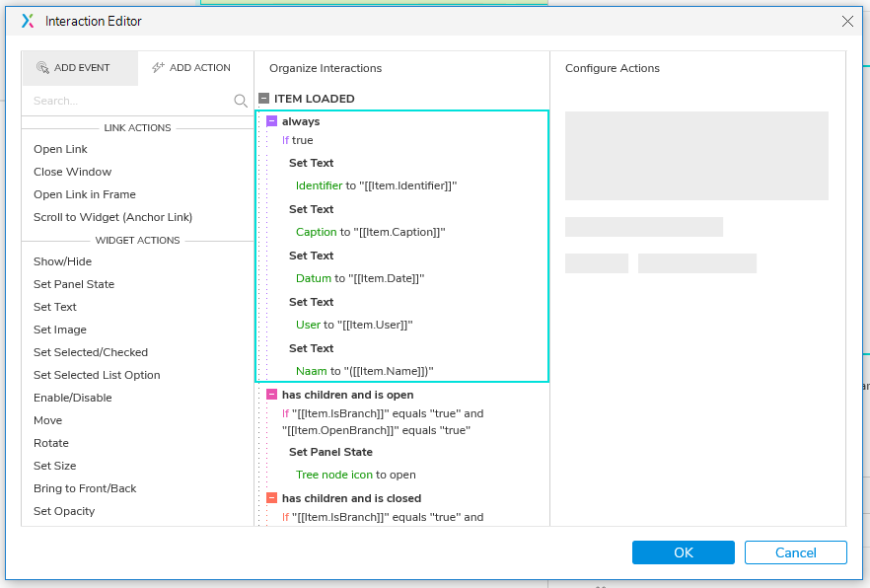Click the search magnifier icon
The image size is (870, 588).
tap(241, 101)
